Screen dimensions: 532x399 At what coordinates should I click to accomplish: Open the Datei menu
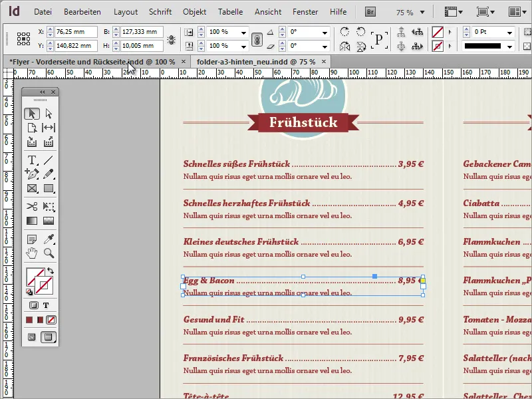(x=43, y=12)
